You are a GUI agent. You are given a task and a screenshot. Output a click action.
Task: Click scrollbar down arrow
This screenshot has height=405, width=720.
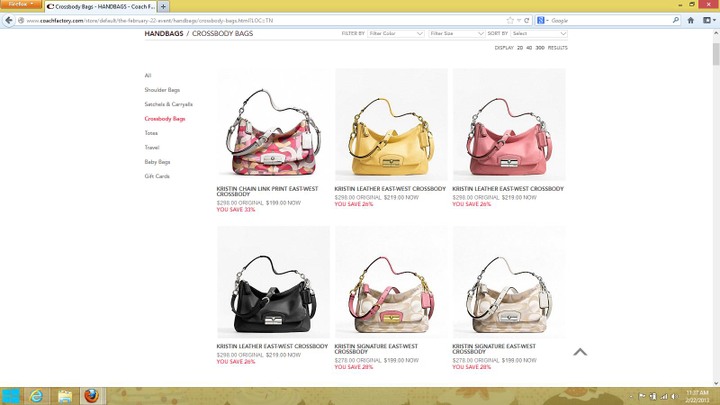coord(716,383)
